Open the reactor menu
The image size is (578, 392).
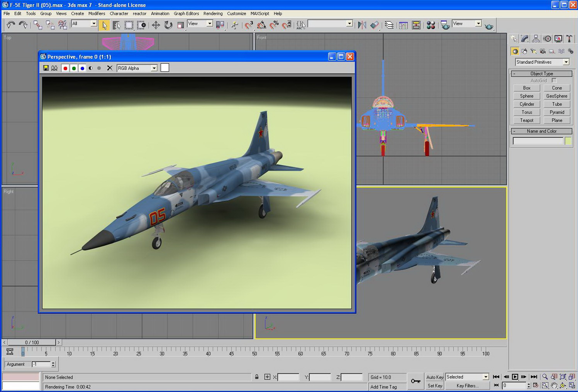tap(139, 14)
